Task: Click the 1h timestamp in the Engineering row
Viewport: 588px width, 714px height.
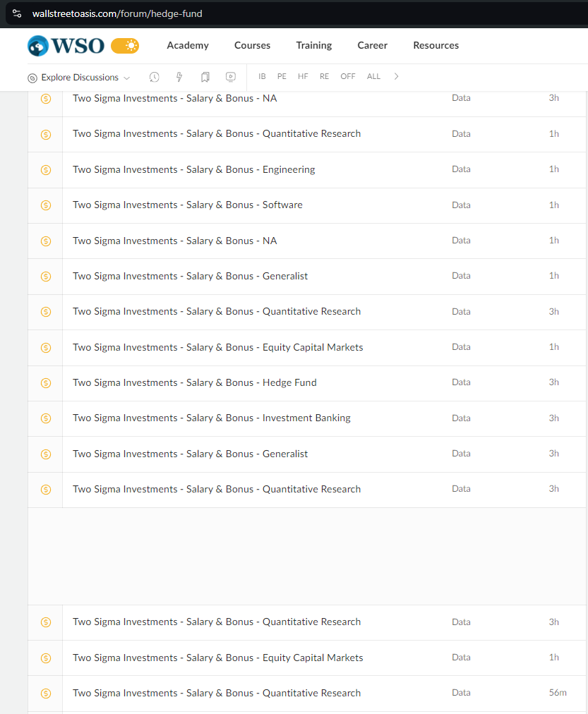Action: tap(554, 169)
